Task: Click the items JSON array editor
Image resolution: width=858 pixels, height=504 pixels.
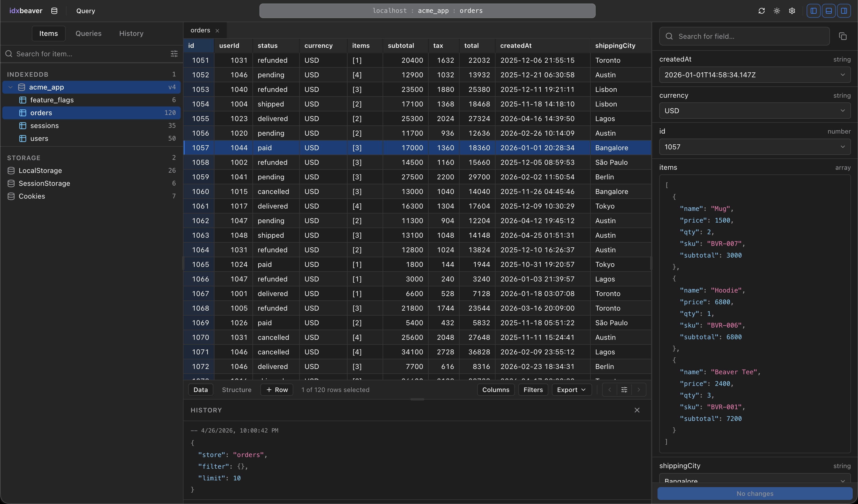Action: 755,314
